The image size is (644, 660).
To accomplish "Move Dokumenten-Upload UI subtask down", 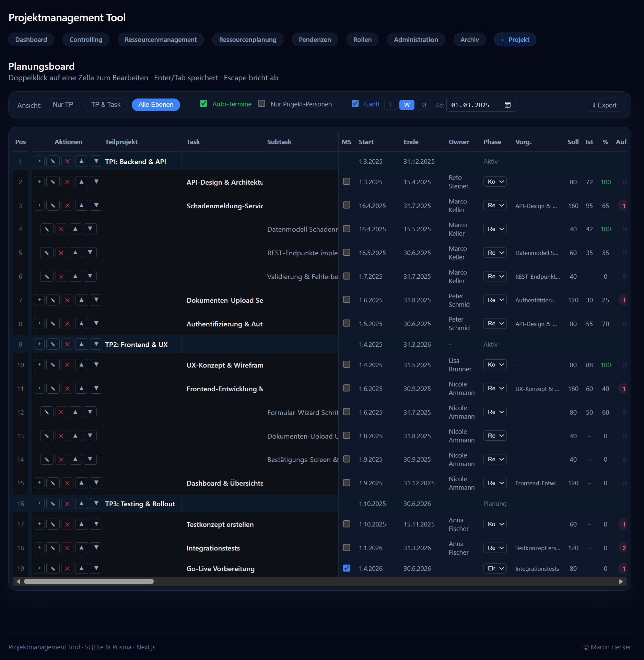I will [90, 436].
